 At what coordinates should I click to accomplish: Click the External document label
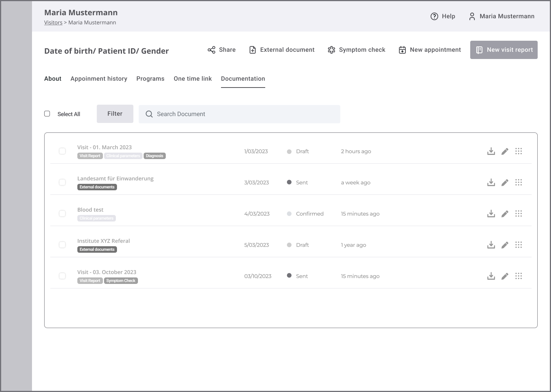[x=287, y=50]
